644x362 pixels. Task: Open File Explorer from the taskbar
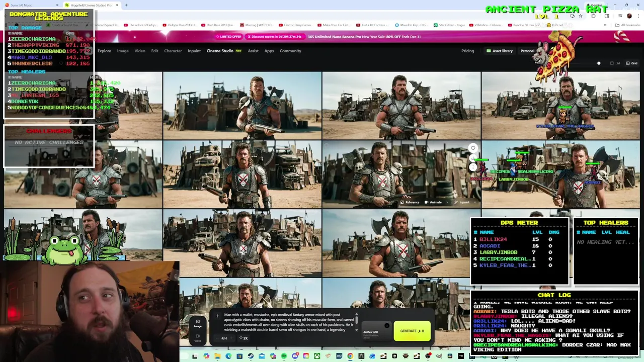217,356
